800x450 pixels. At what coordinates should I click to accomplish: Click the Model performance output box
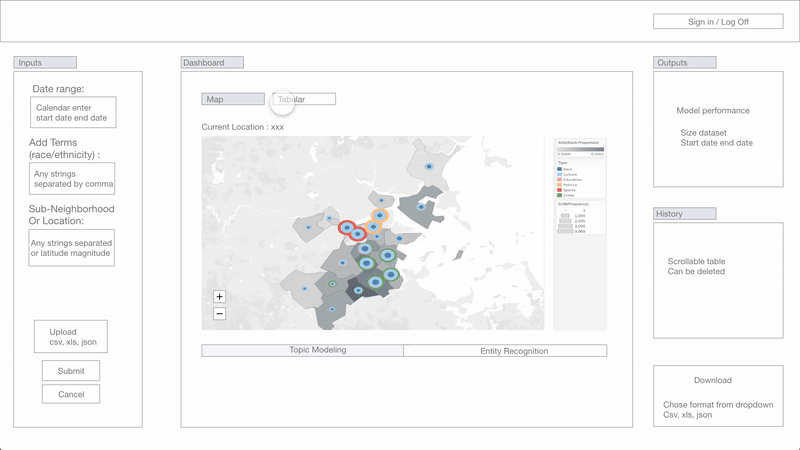click(x=718, y=129)
